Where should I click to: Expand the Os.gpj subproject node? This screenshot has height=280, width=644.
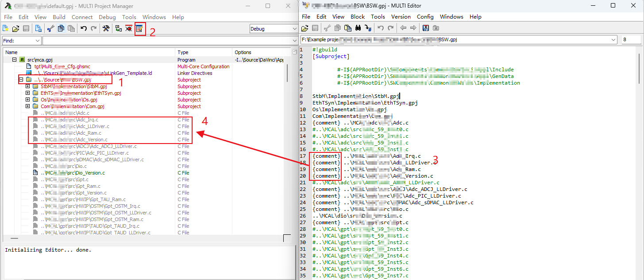click(28, 100)
